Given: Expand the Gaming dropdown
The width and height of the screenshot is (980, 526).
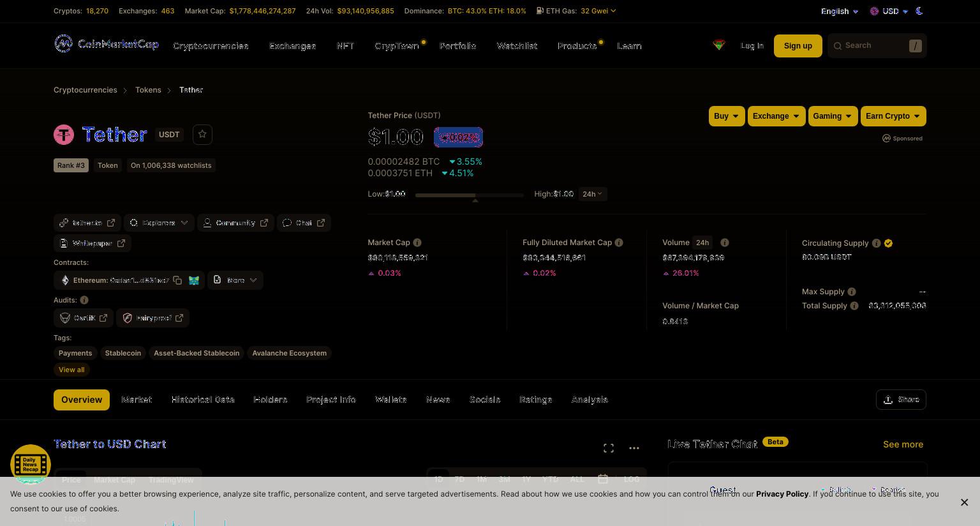Looking at the screenshot, I should pyautogui.click(x=833, y=116).
